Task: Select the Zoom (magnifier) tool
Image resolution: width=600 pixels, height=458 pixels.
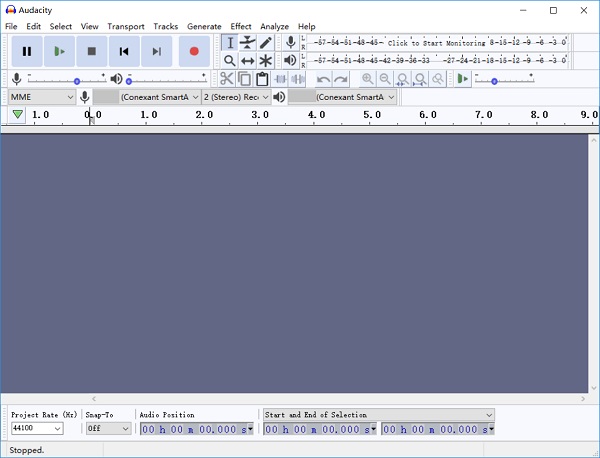Action: 230,60
